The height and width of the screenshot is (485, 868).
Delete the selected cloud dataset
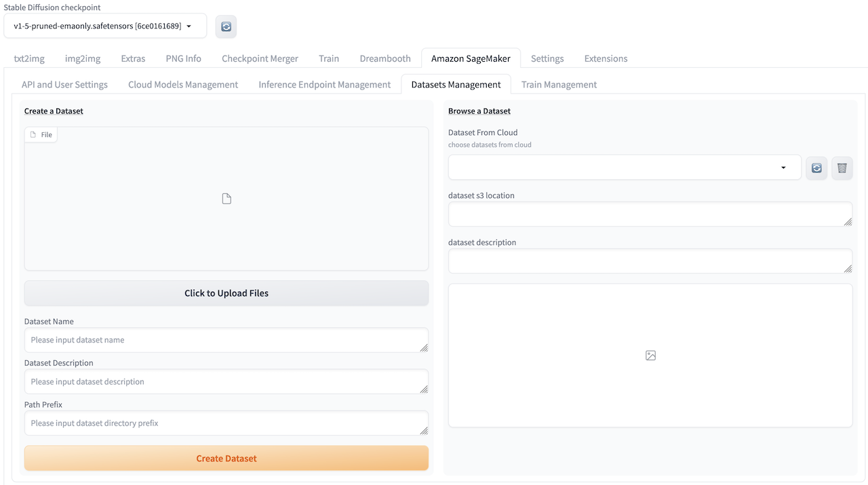click(842, 168)
